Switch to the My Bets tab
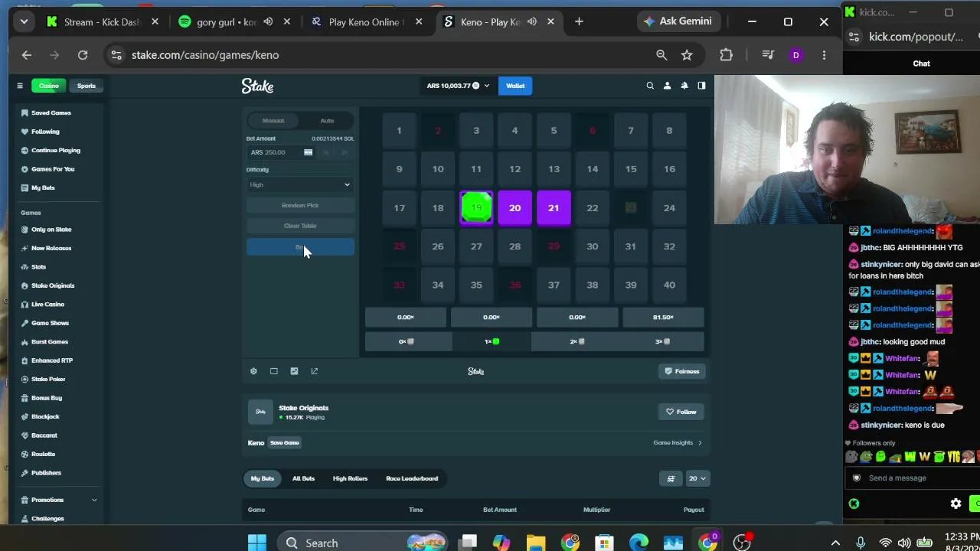Viewport: 980px width, 551px height. [263, 478]
